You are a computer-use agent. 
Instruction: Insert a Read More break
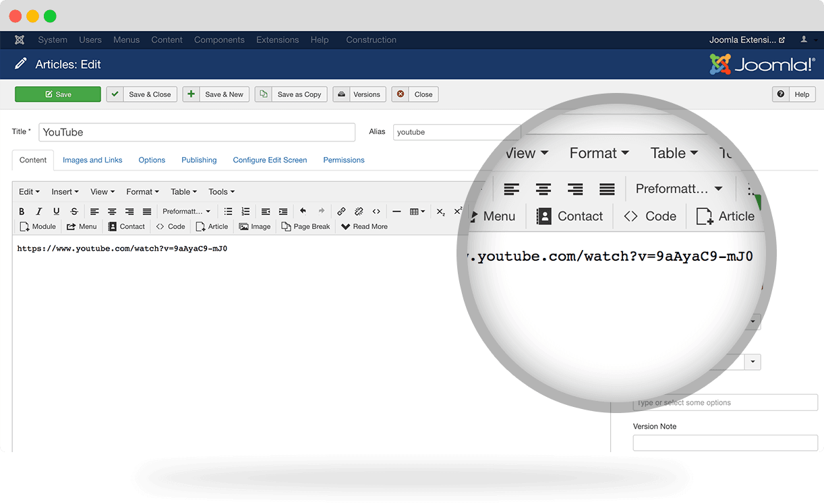click(364, 226)
